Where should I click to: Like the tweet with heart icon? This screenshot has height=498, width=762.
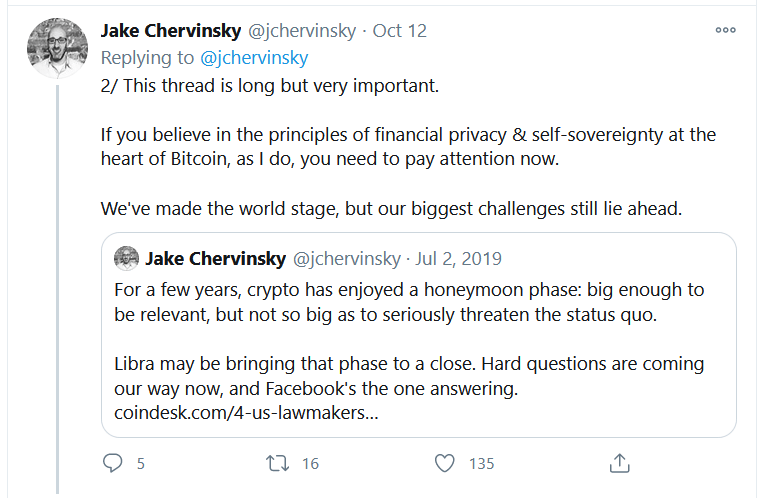(x=446, y=464)
